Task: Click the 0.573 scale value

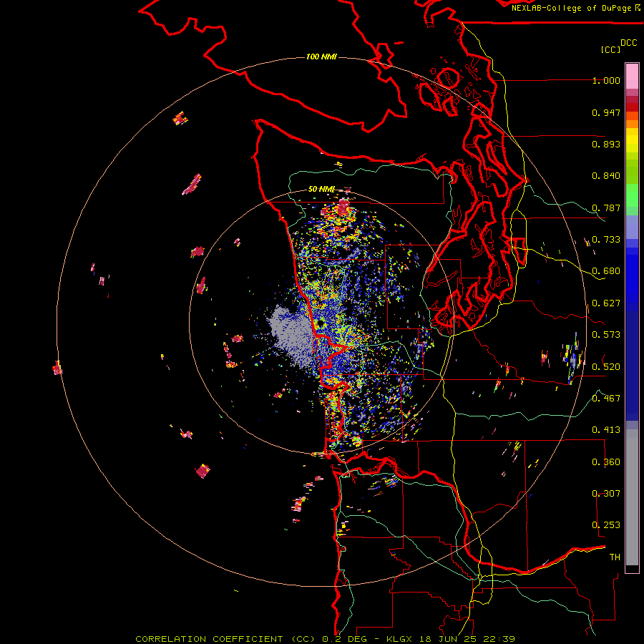Action: pyautogui.click(x=606, y=335)
